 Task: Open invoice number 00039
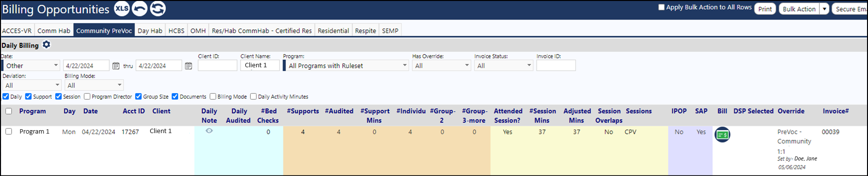tap(830, 132)
